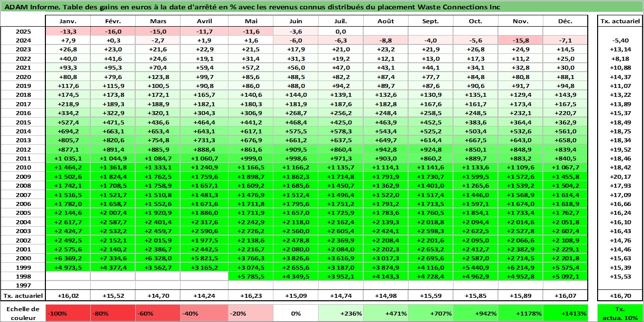644x322 pixels.
Task: Click the 2000 year row label
Action: pyautogui.click(x=23, y=258)
